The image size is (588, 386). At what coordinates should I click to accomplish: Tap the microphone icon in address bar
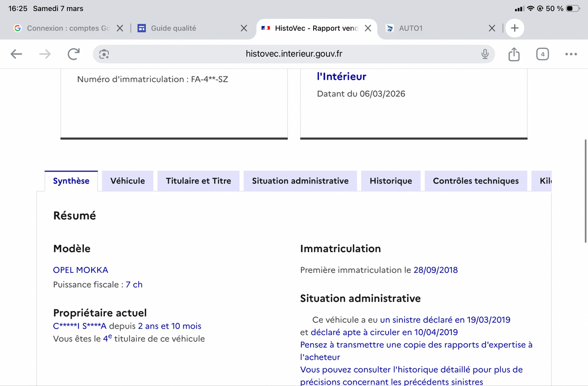(485, 54)
